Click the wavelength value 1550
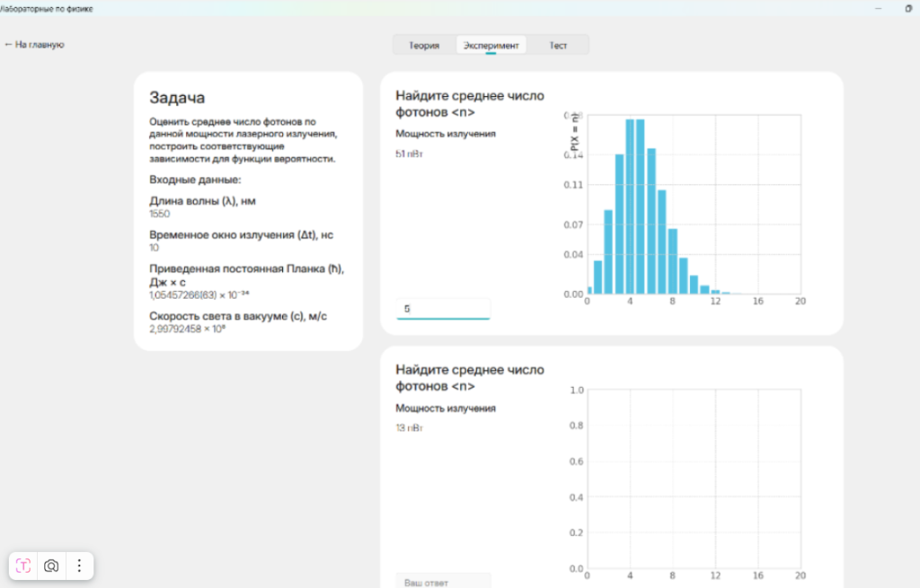The width and height of the screenshot is (920, 588). point(159,215)
